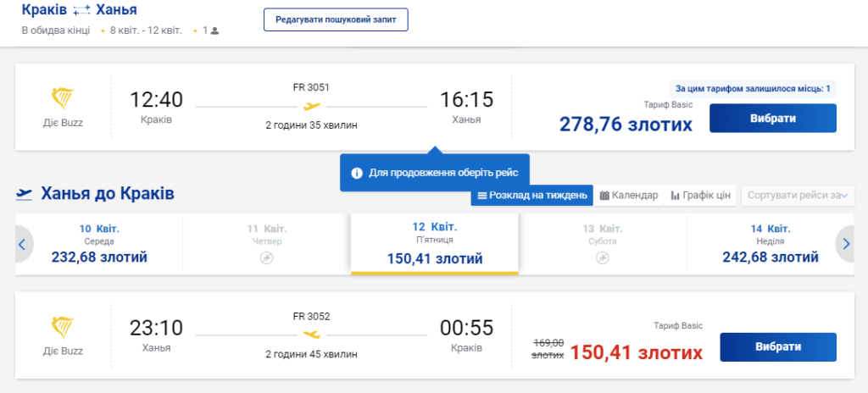Click the yellow plane icon under FR 3051

(312, 106)
